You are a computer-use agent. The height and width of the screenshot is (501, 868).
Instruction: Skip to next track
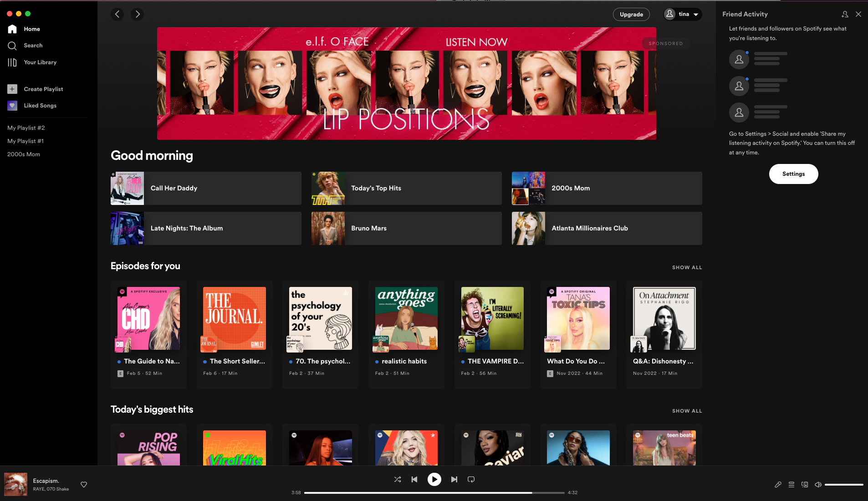click(x=454, y=479)
